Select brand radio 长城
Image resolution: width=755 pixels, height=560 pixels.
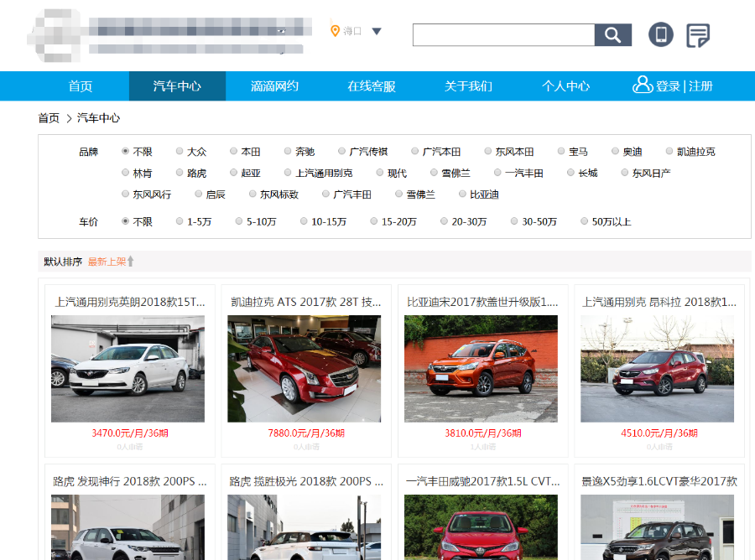[570, 172]
